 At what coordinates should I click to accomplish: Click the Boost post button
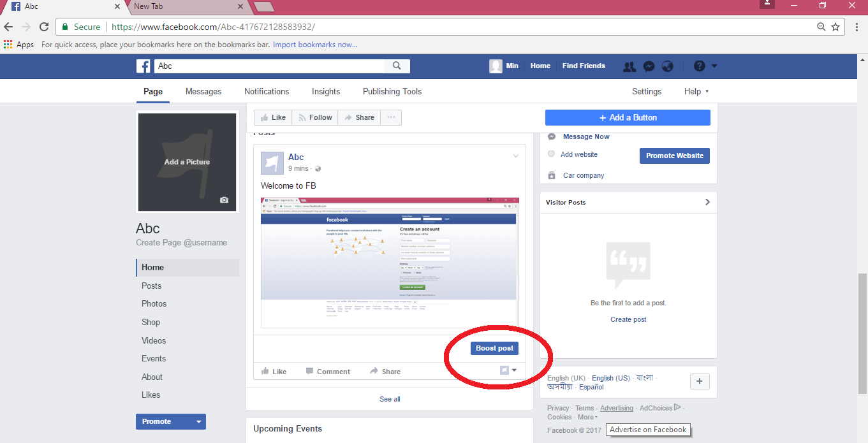[x=494, y=349]
